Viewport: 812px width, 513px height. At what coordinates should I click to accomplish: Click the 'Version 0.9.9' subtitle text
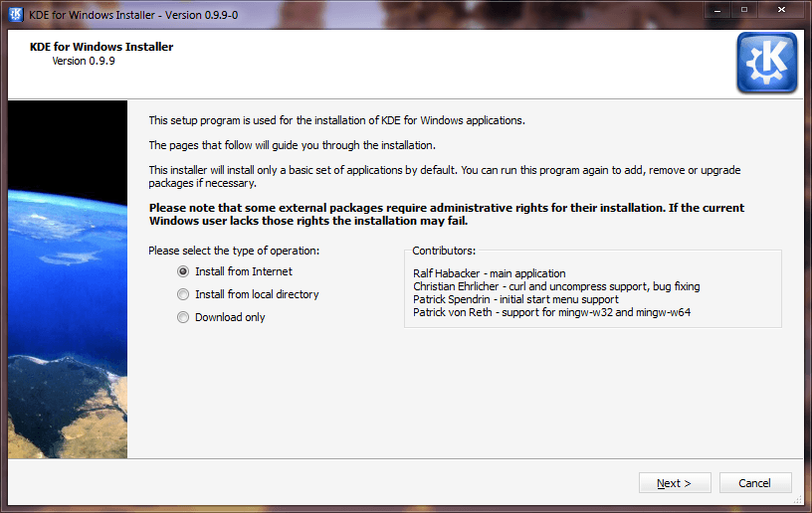click(84, 61)
